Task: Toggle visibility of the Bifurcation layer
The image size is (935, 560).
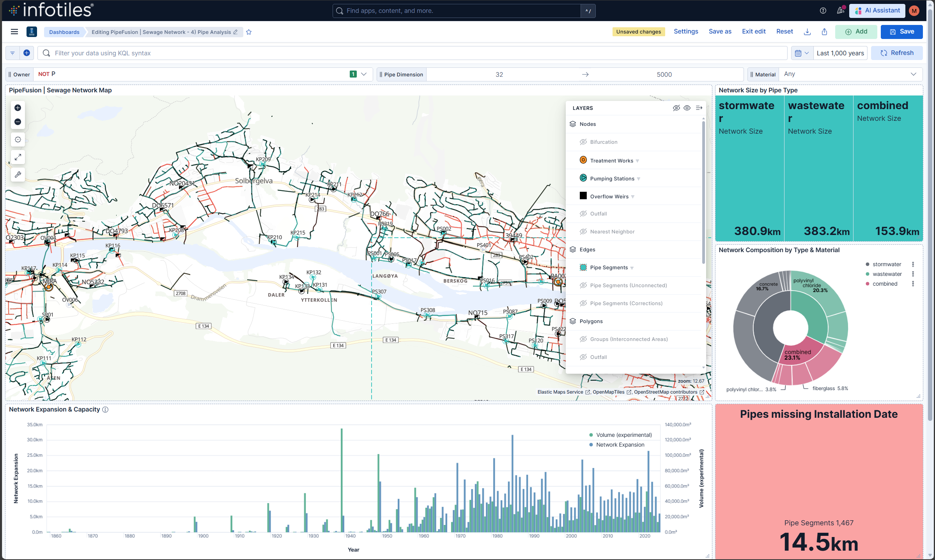Action: click(x=583, y=141)
